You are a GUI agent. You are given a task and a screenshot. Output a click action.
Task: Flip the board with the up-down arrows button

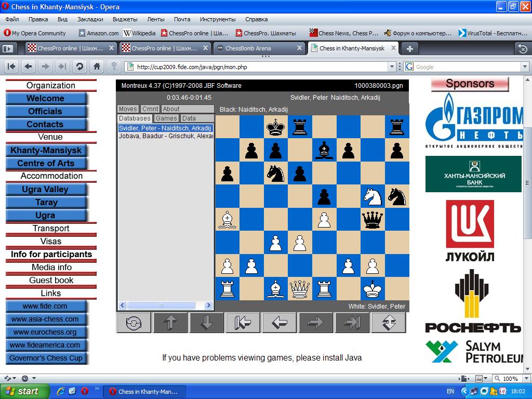[x=389, y=323]
